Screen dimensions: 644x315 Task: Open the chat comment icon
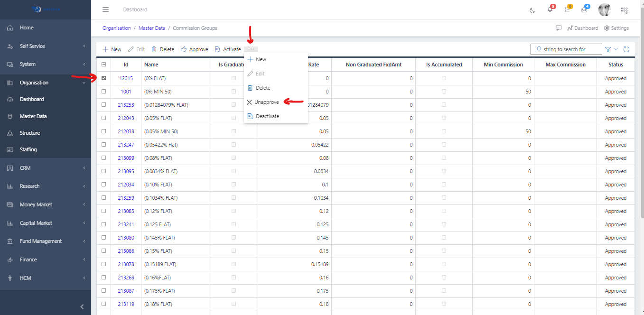[559, 28]
